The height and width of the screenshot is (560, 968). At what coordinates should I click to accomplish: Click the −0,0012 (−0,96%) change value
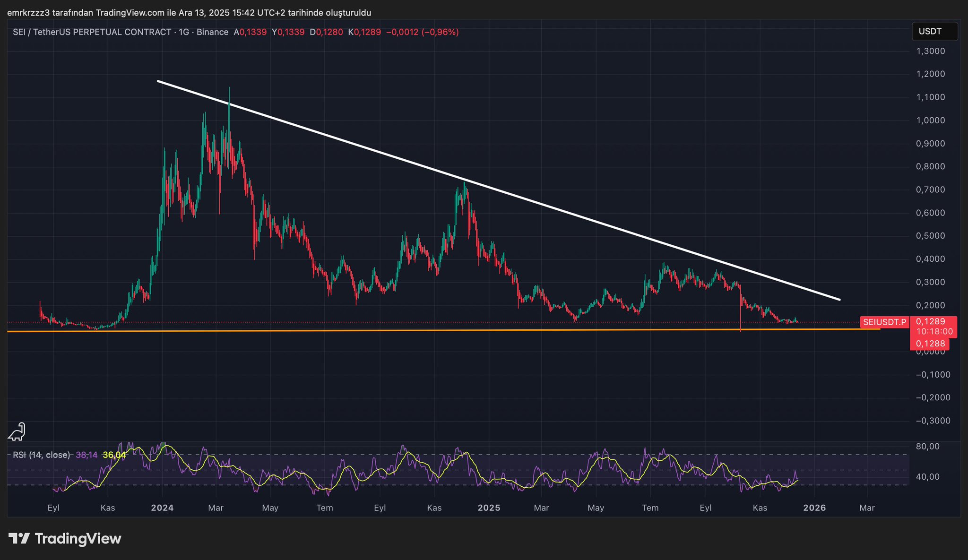click(422, 32)
